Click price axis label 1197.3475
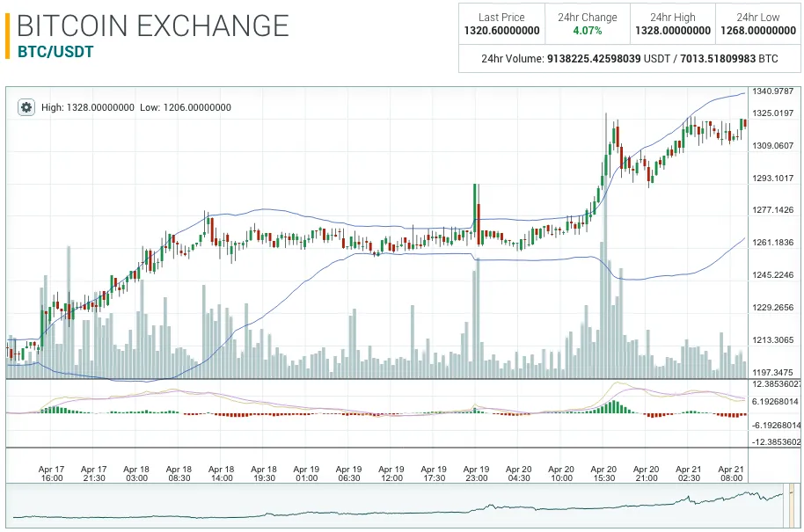Screen dimensions: 804x532 pyautogui.click(x=772, y=373)
